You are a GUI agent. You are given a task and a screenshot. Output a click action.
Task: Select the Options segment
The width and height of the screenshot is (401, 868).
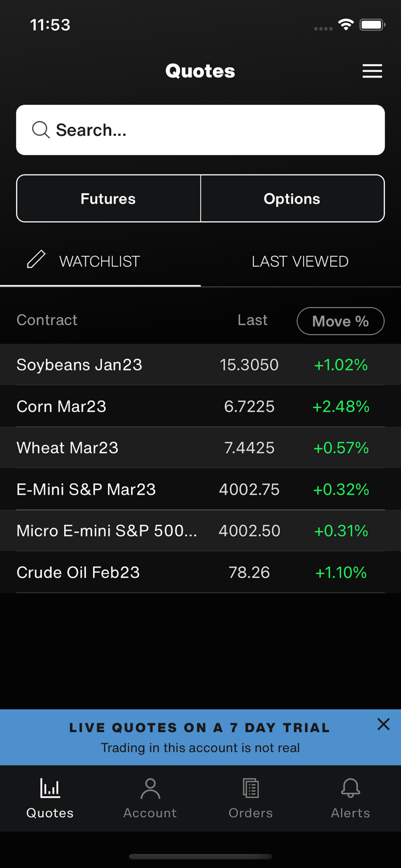coord(292,199)
